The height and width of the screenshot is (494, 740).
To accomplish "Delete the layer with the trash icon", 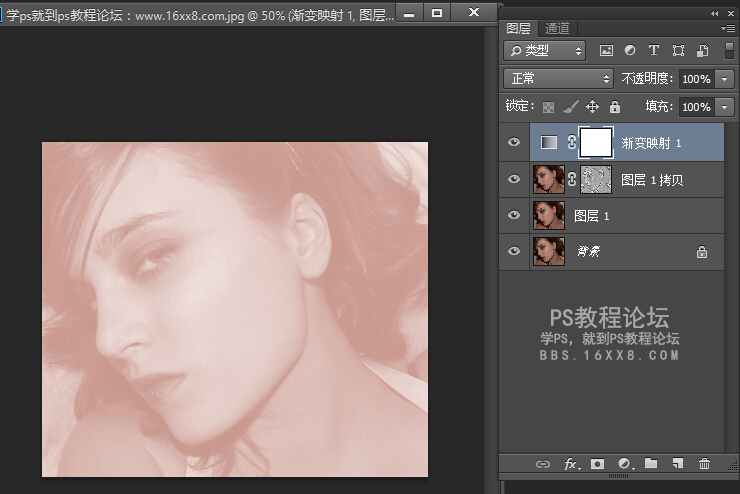I will (x=704, y=464).
